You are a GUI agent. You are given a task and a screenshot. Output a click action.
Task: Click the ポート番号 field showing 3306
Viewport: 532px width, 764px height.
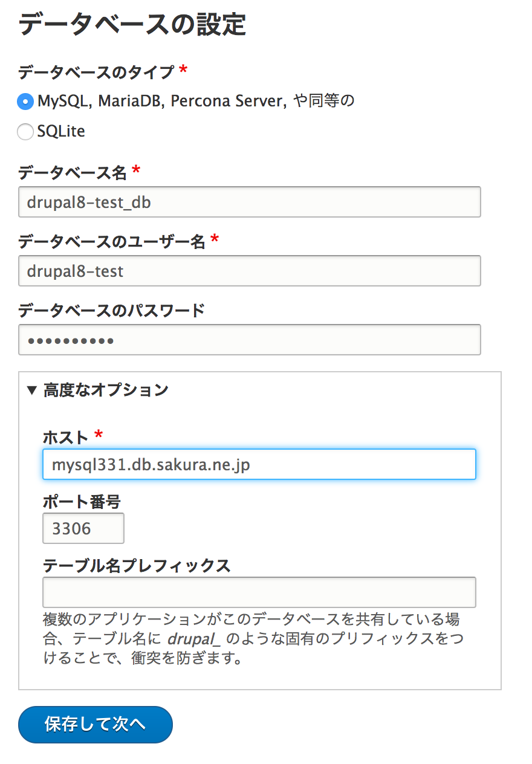click(83, 528)
